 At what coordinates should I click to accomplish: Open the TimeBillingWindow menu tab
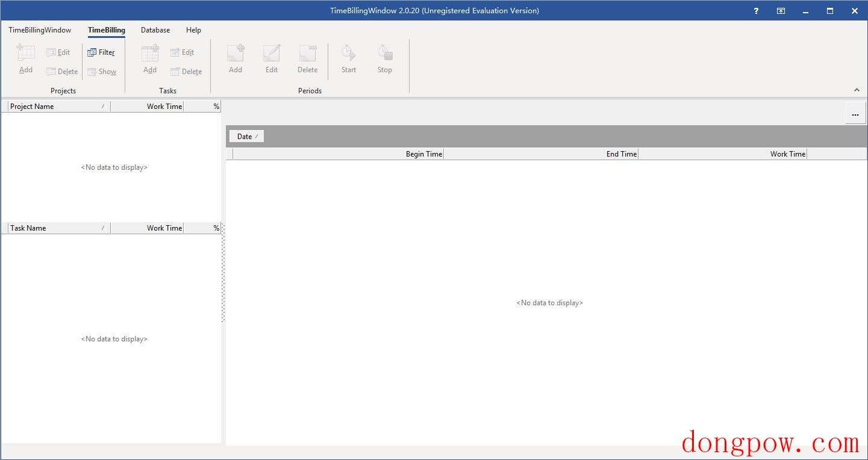pyautogui.click(x=40, y=30)
